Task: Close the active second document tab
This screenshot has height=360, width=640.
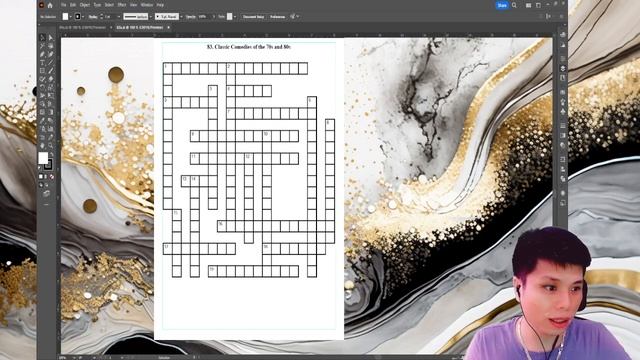Action: (168, 27)
